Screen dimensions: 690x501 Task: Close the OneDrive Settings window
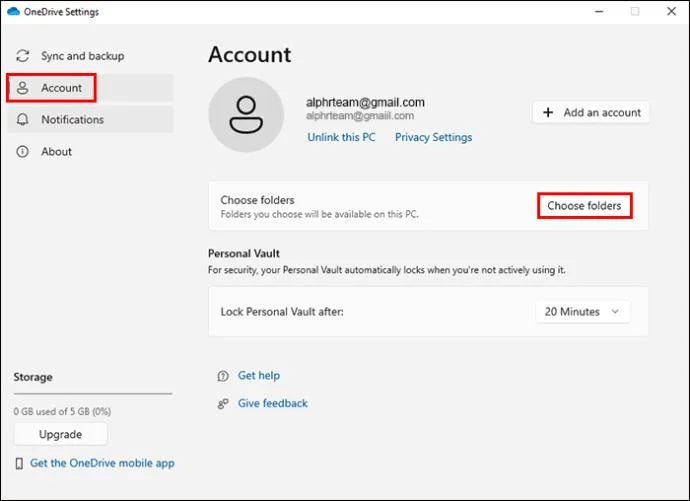[672, 11]
